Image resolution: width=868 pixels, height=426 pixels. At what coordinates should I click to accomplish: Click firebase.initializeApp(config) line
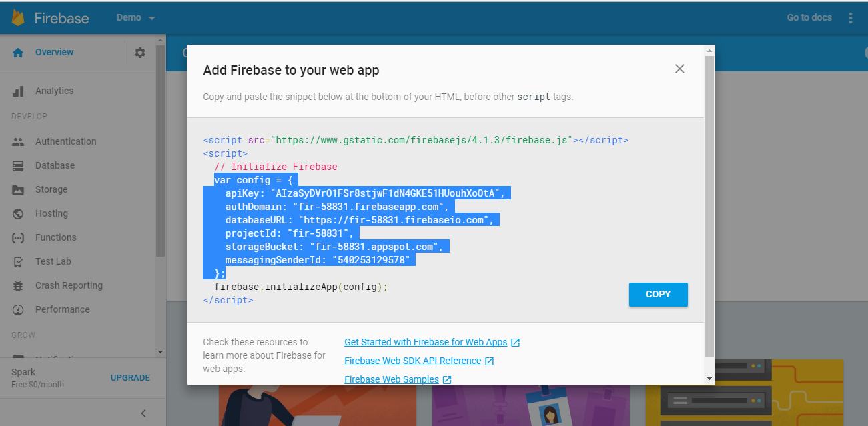pos(301,287)
